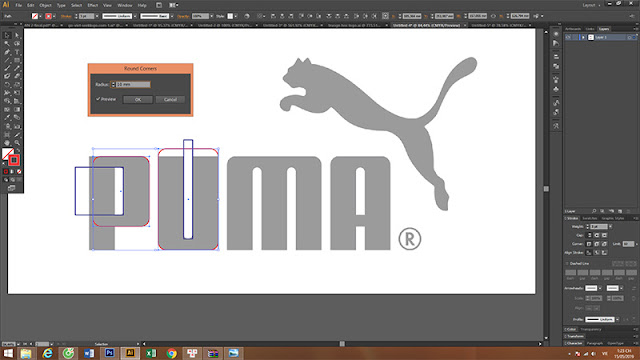The width and height of the screenshot is (640, 360).
Task: Expand Layer 1 disclosure triangle
Action: coord(583,37)
